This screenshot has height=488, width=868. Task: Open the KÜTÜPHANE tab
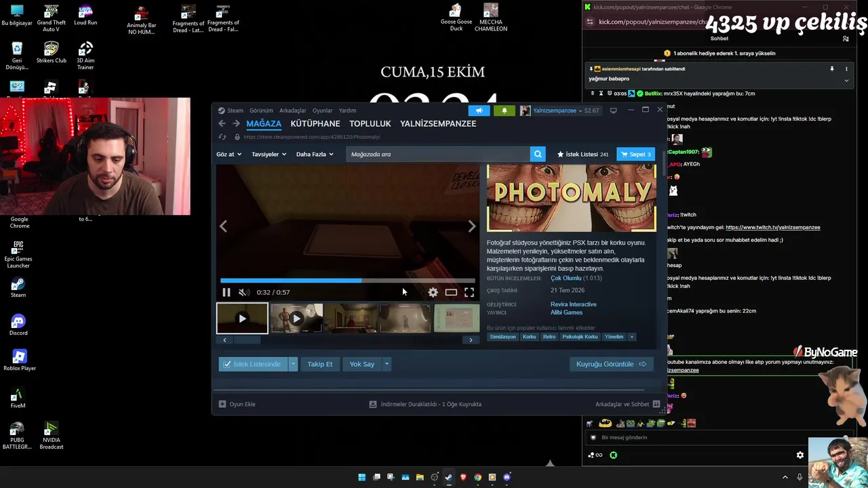315,123
